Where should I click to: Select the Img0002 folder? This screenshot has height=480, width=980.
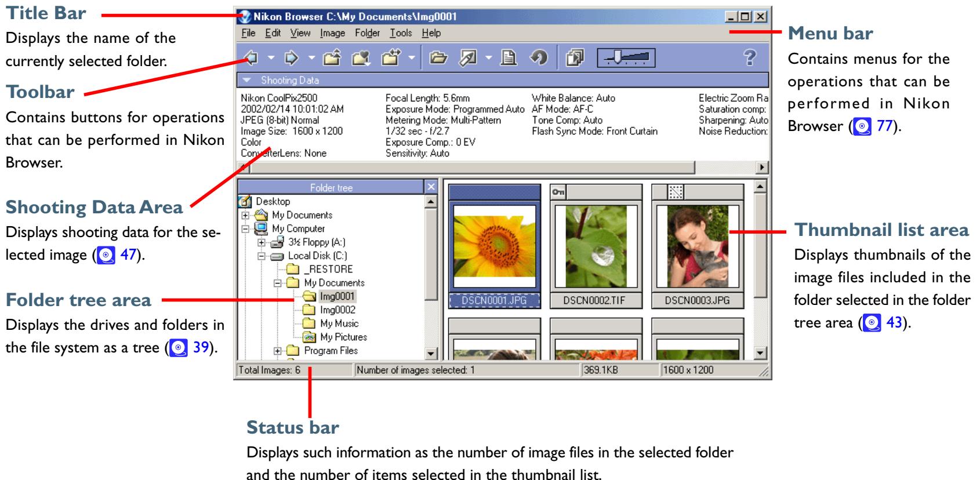point(337,310)
